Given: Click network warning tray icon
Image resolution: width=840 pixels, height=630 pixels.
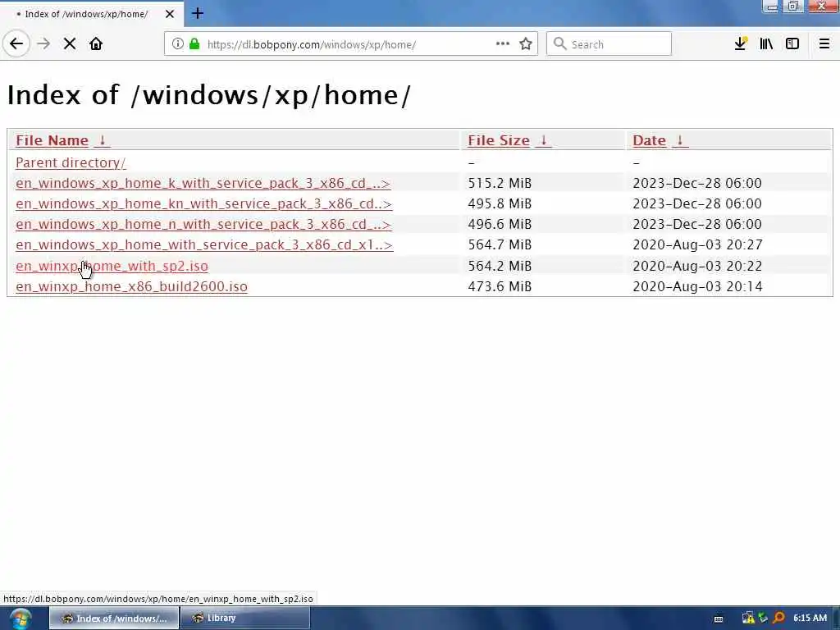Looking at the screenshot, I should click(x=748, y=619).
